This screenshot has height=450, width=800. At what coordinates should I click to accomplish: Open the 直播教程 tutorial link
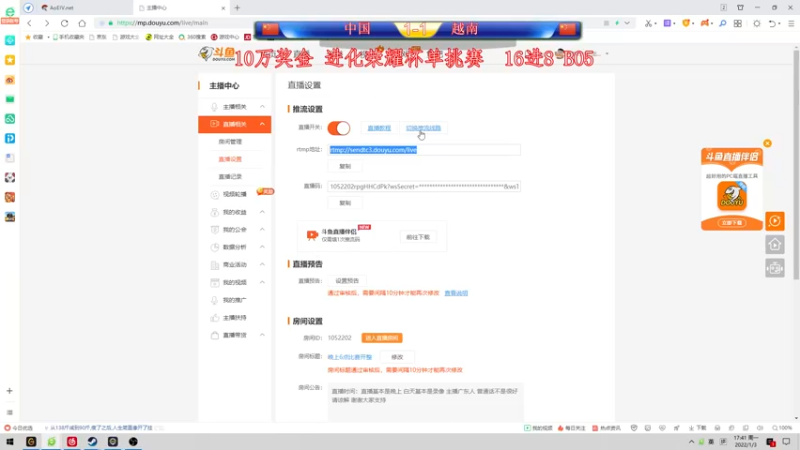point(379,128)
